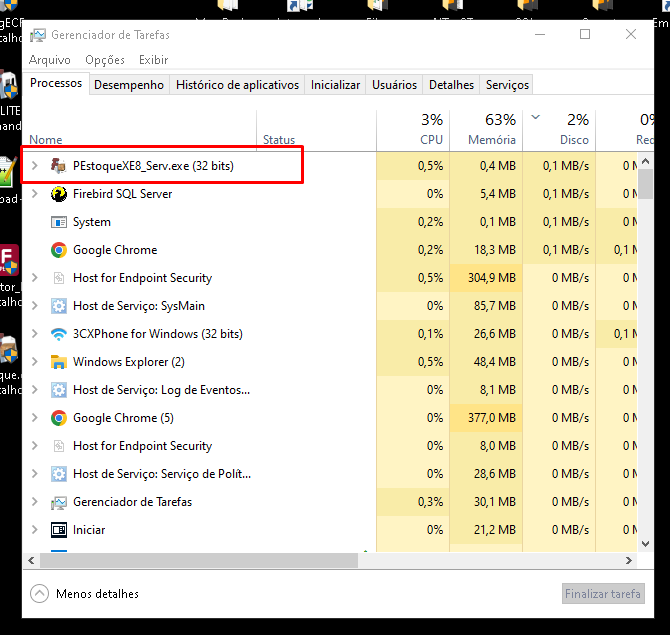Viewport: 670px width, 635px height.
Task: Click the Serviço de Polít... gear icon
Action: click(59, 474)
